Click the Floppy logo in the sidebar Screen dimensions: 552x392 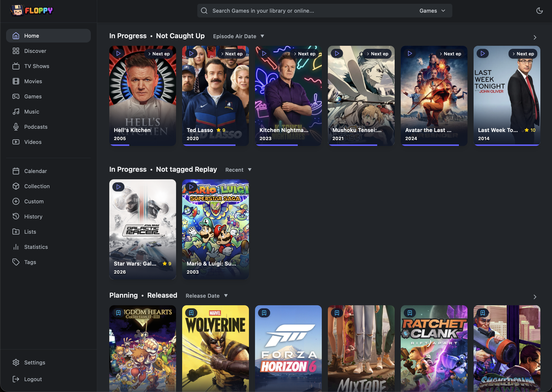[32, 11]
